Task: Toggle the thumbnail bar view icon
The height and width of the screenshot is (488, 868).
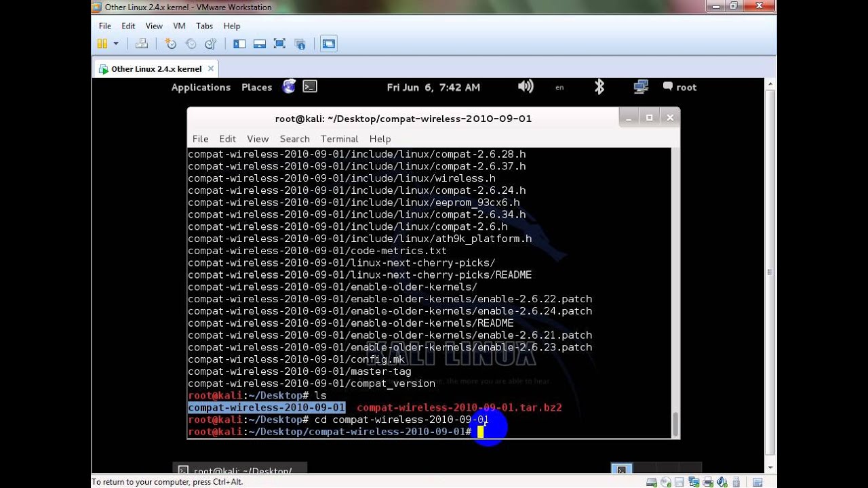Action: click(259, 43)
